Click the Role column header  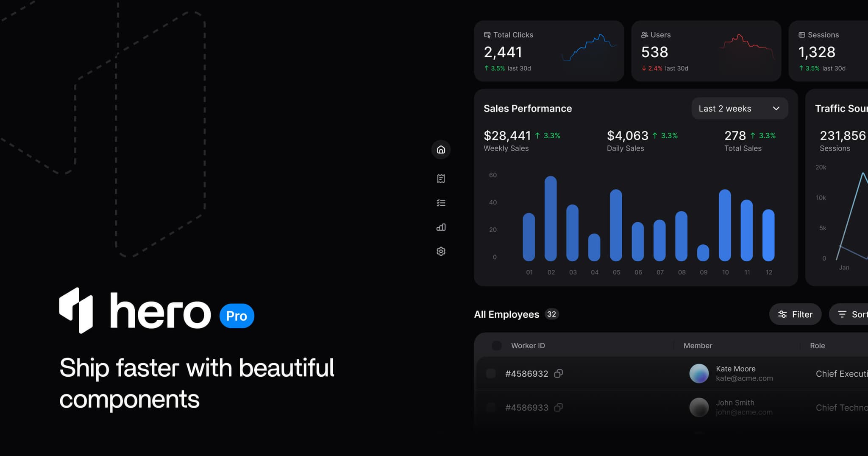[817, 346]
